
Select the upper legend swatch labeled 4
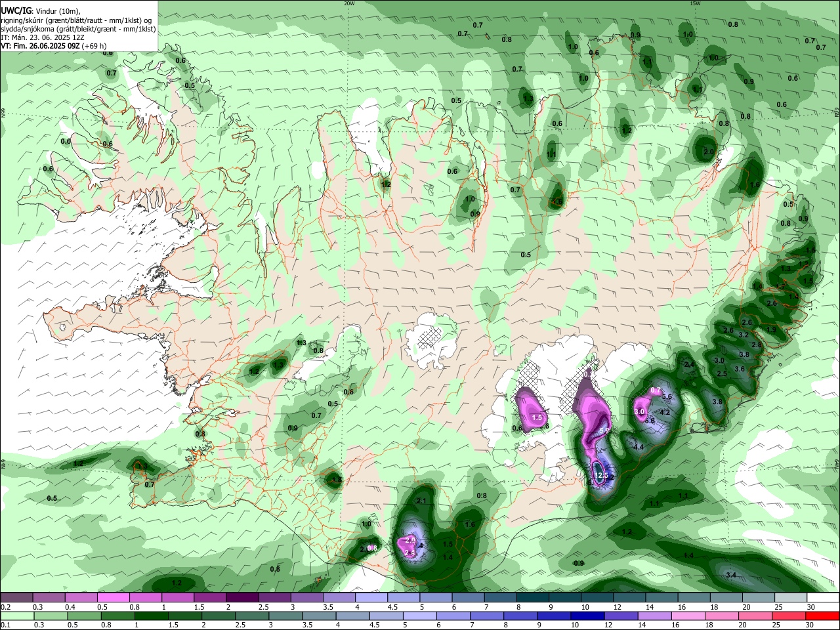point(371,598)
